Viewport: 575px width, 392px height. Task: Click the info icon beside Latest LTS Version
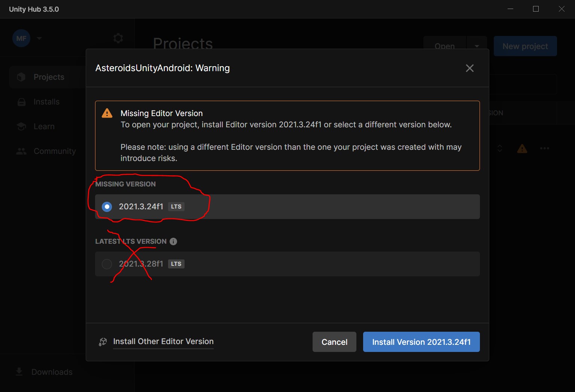pos(173,241)
